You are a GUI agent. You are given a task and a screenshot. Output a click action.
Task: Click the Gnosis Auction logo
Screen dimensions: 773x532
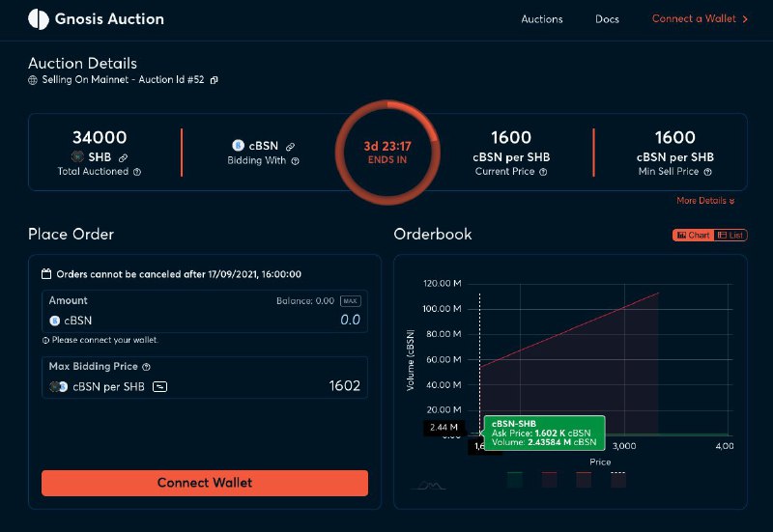[x=39, y=19]
